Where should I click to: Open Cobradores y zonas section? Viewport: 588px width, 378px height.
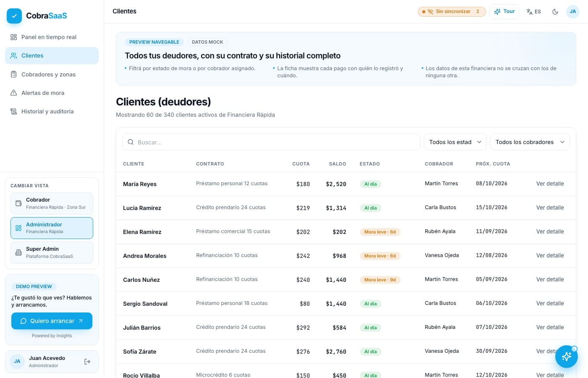tap(52, 74)
